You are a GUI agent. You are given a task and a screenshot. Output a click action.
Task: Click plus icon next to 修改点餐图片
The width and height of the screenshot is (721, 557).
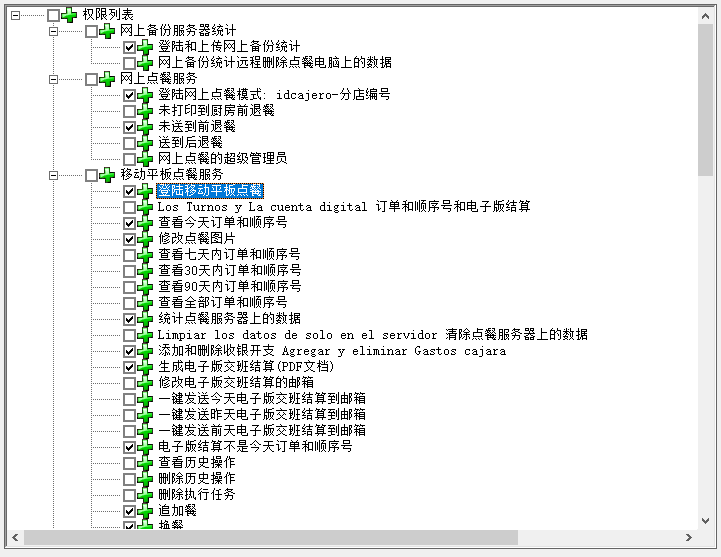[x=145, y=239]
